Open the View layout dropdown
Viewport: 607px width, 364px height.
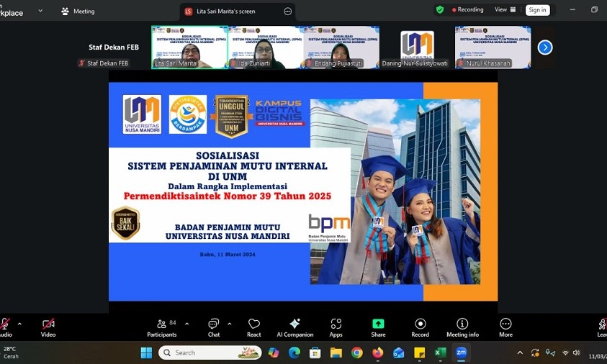point(505,10)
